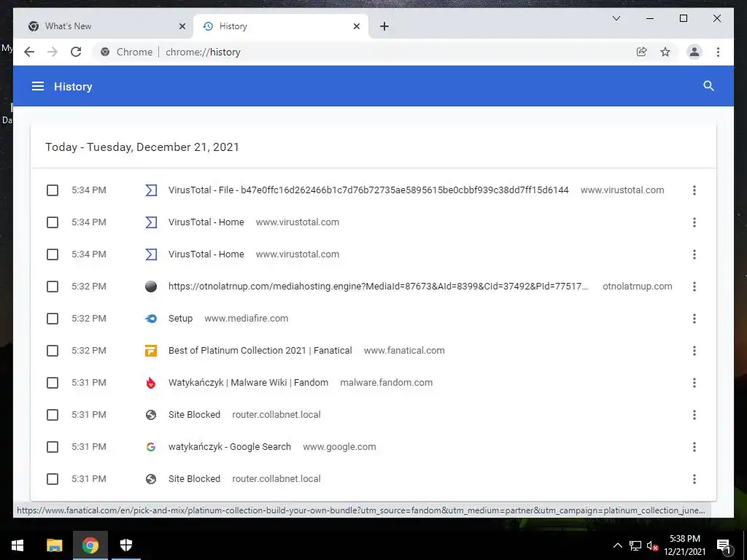The height and width of the screenshot is (560, 747).
Task: Click the Fanatical favicon in history
Action: pos(151,351)
